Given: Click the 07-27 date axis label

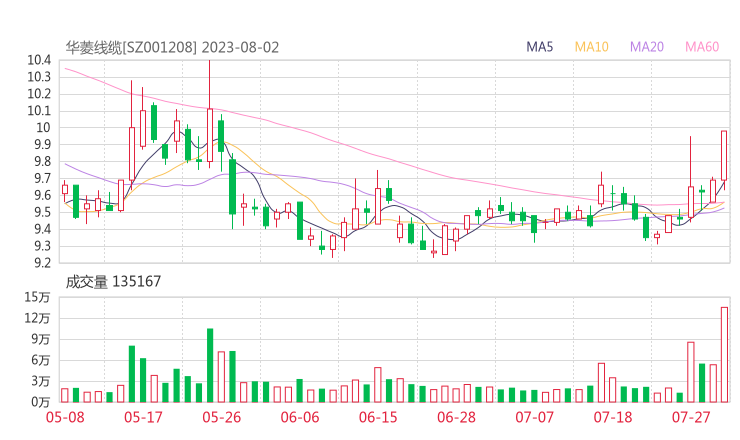Looking at the screenshot, I should tap(691, 417).
